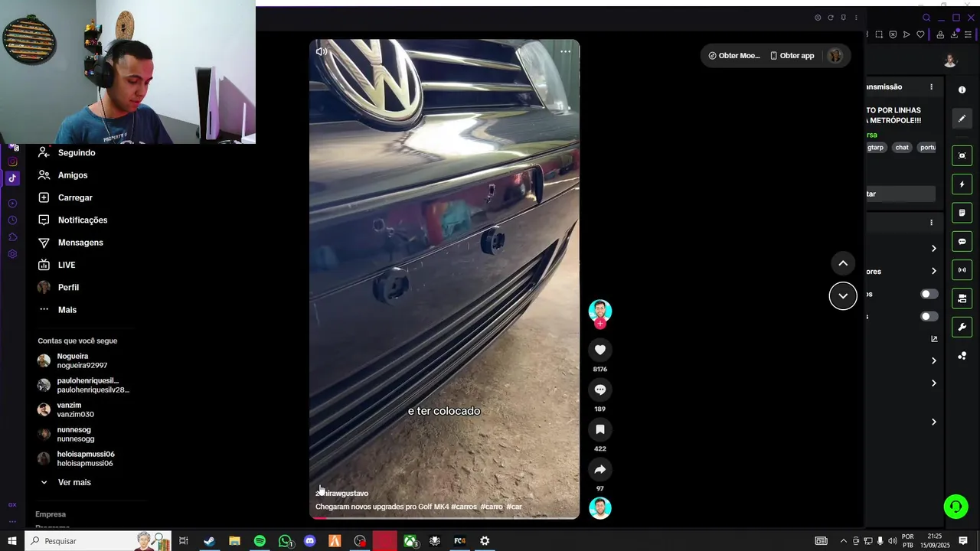Screen dimensions: 980x551
Task: Open system volume speaker in tray
Action: pyautogui.click(x=892, y=541)
